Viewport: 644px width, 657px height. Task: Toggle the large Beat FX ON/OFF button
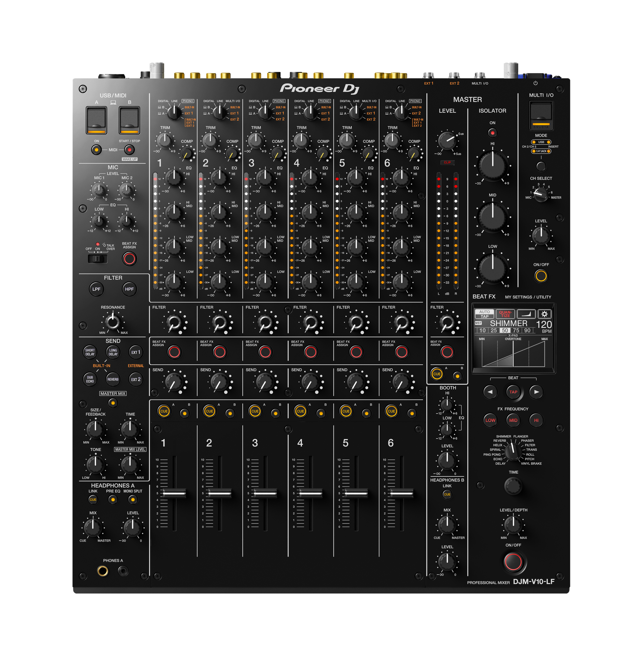pos(513,562)
